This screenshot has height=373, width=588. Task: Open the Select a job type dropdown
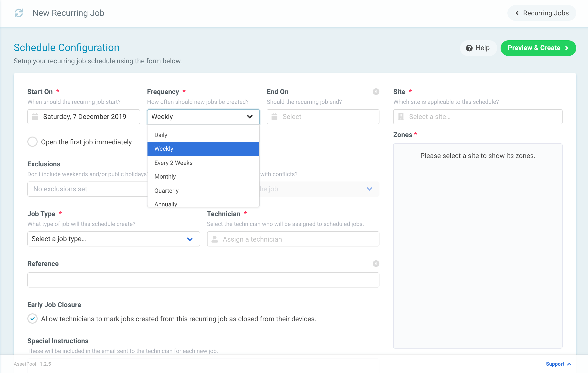[x=114, y=239]
